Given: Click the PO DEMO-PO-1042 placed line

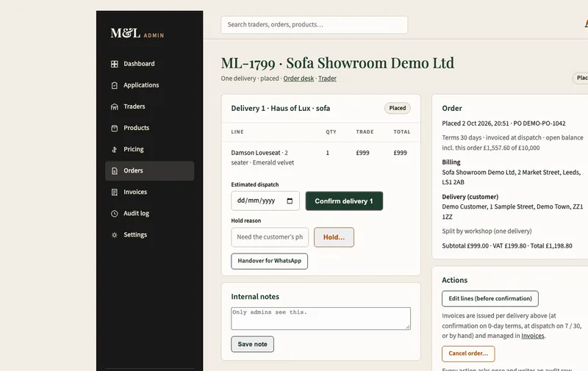Looking at the screenshot, I should (x=503, y=123).
